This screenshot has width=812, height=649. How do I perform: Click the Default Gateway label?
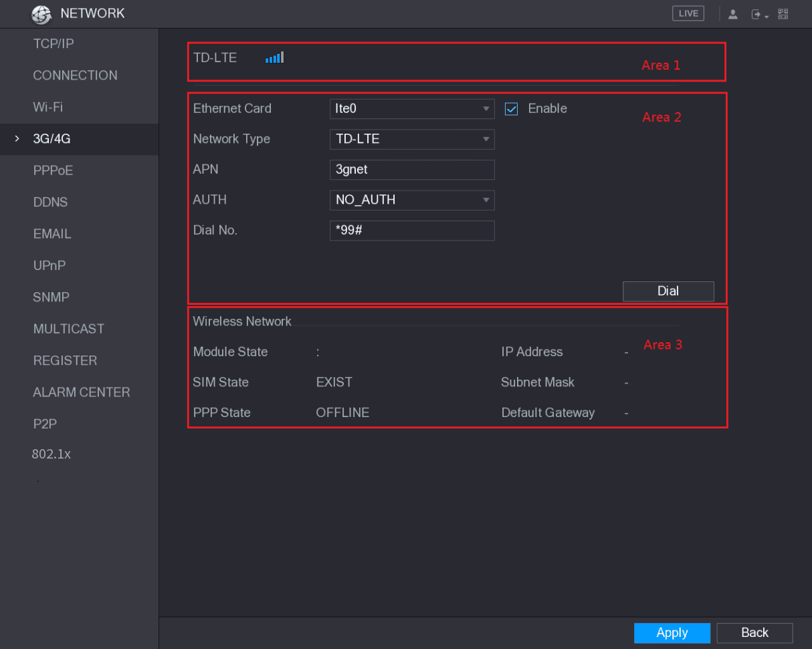pos(548,413)
